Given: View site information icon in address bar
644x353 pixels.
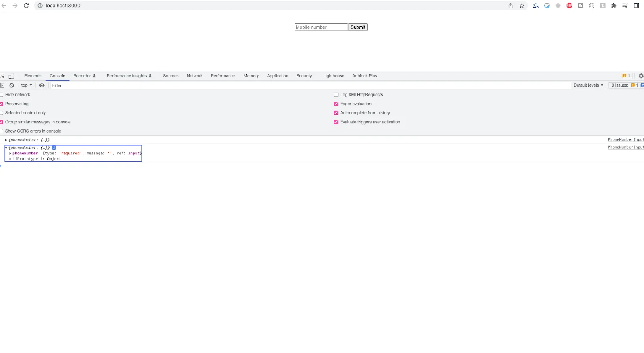Looking at the screenshot, I should [x=40, y=6].
